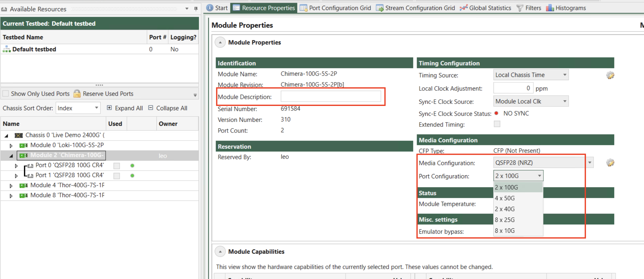This screenshot has width=644, height=279.
Task: Open the Port Configuration combo box
Action: [518, 176]
